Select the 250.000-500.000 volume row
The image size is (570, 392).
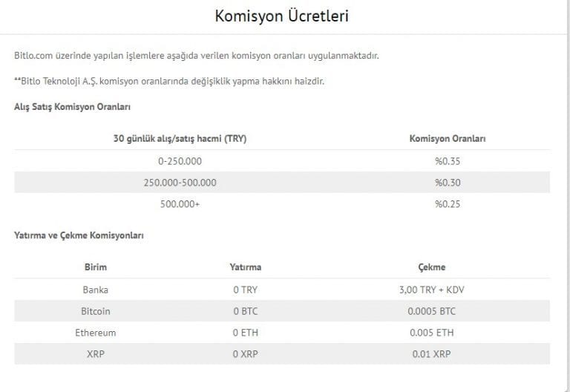pyautogui.click(x=282, y=182)
